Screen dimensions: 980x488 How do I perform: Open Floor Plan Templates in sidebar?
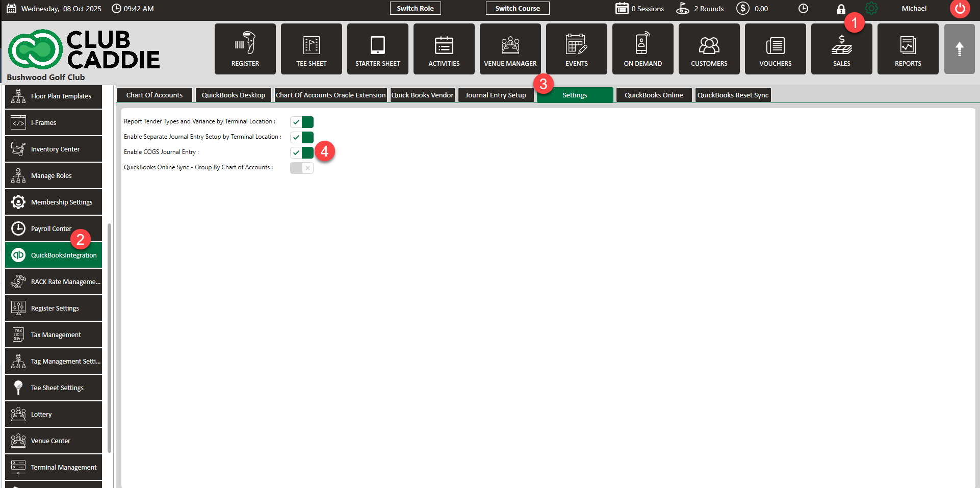coord(54,96)
